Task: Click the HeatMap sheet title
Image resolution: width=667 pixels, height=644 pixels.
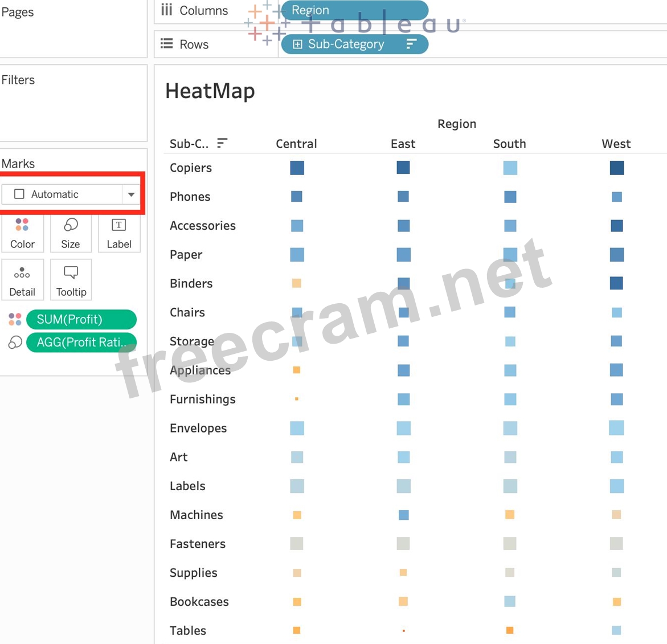Action: [x=210, y=91]
